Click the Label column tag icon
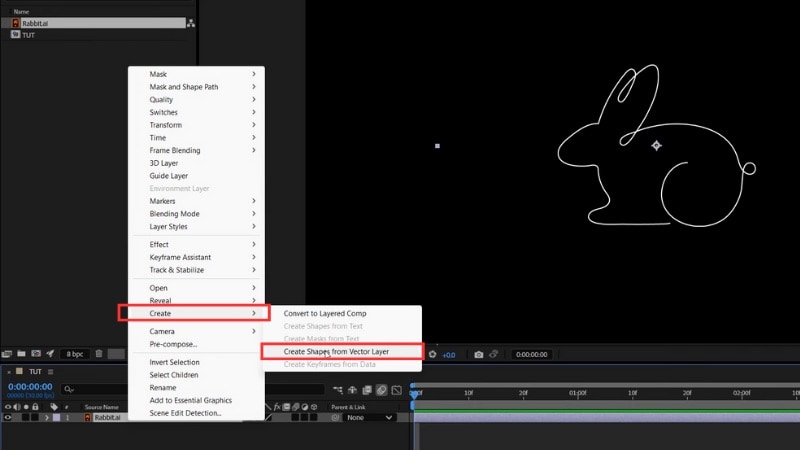Image resolution: width=800 pixels, height=450 pixels. [x=54, y=407]
